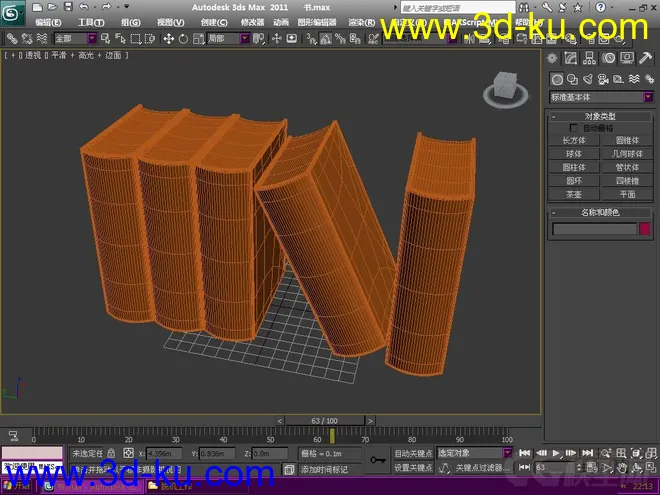Click the ViewCube in the viewport
This screenshot has width=660, height=495.
click(504, 89)
